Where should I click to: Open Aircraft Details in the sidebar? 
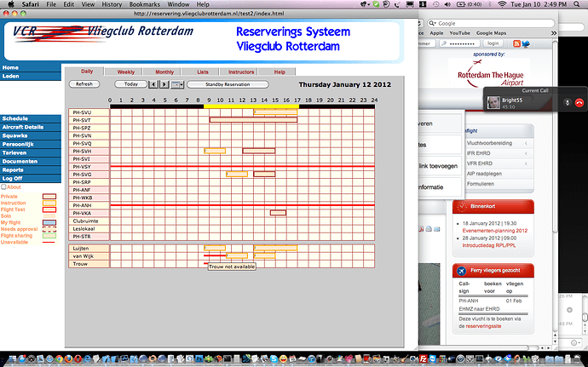tap(31, 127)
